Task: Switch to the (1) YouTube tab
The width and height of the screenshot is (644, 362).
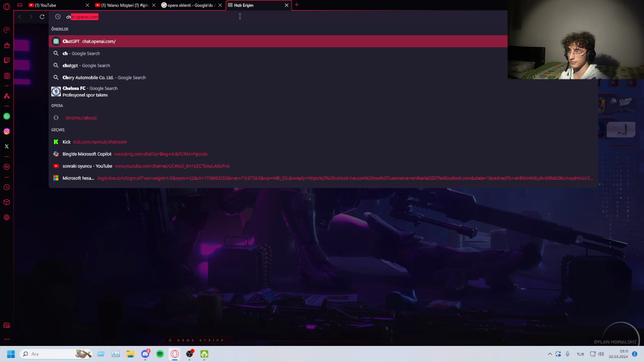Action: (x=58, y=5)
